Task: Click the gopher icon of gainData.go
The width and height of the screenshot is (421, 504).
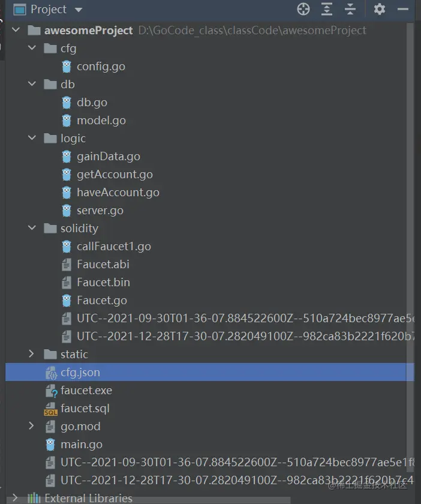Action: pyautogui.click(x=67, y=156)
